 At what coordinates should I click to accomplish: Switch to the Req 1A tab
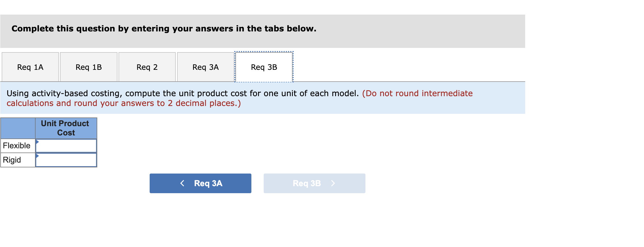point(30,67)
